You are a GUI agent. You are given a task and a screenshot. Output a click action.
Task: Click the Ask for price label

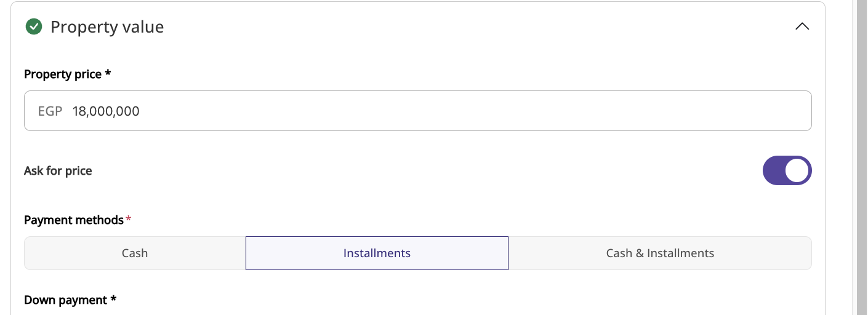[58, 171]
